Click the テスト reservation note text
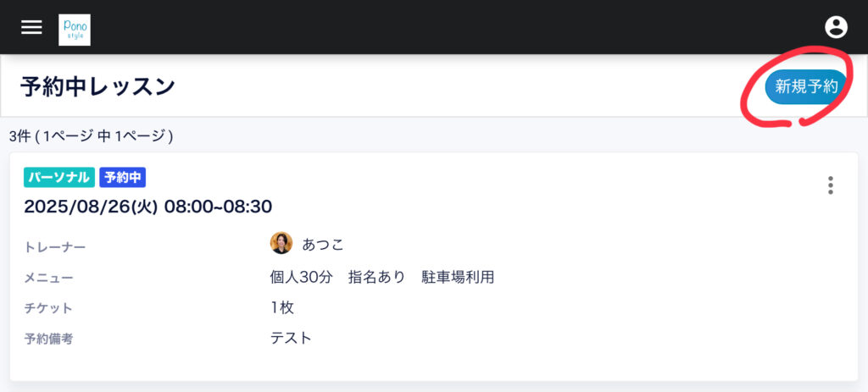The width and height of the screenshot is (868, 392). point(291,338)
